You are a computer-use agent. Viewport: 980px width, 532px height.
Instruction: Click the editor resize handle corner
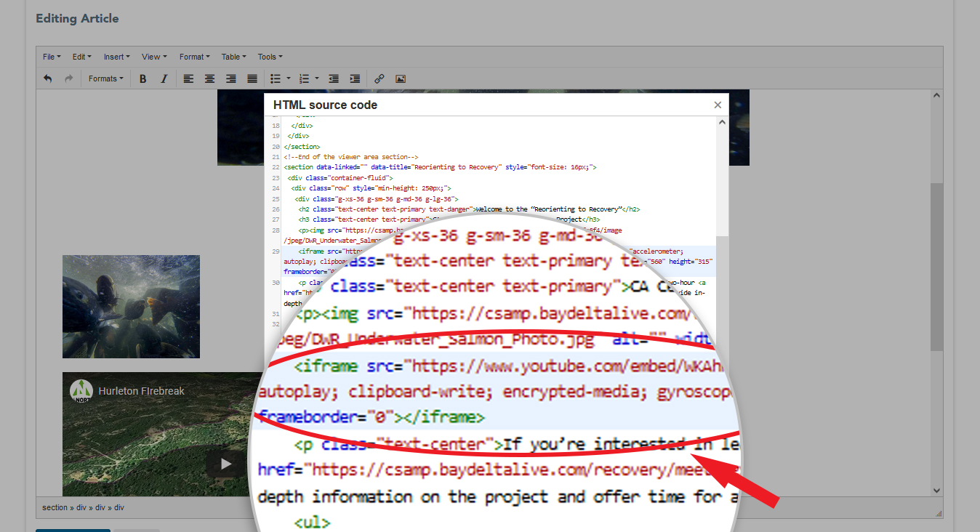click(939, 513)
